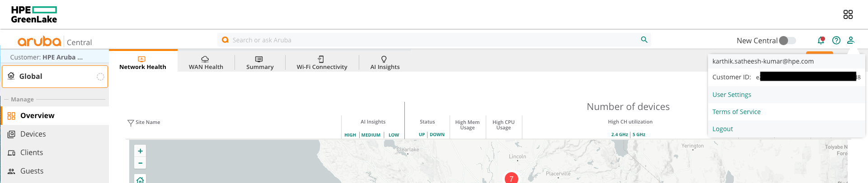Click the Clients sidebar icon
Image resolution: width=868 pixels, height=183 pixels.
11,153
